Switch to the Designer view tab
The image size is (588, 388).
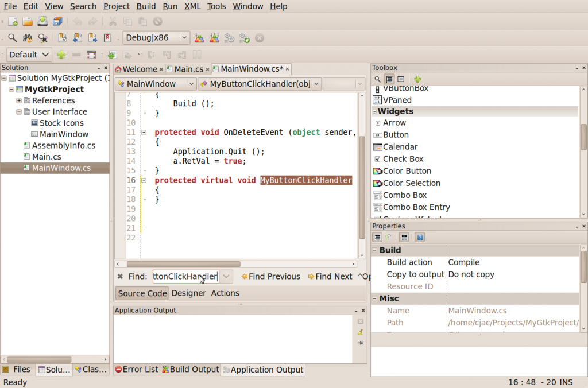tap(188, 293)
